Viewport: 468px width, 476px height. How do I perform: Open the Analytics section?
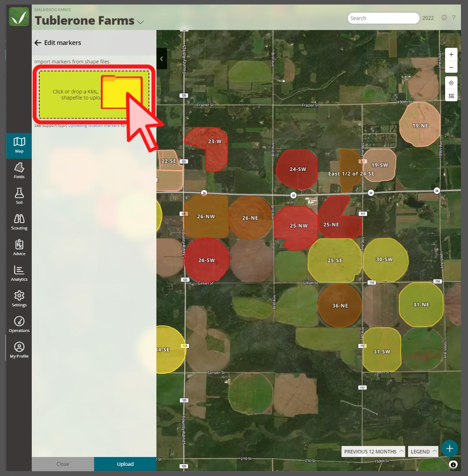tap(19, 274)
